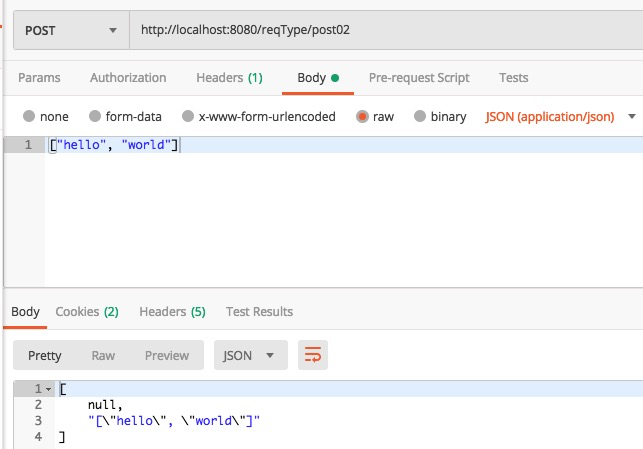
Task: Click the request URL field
Action: [386, 30]
